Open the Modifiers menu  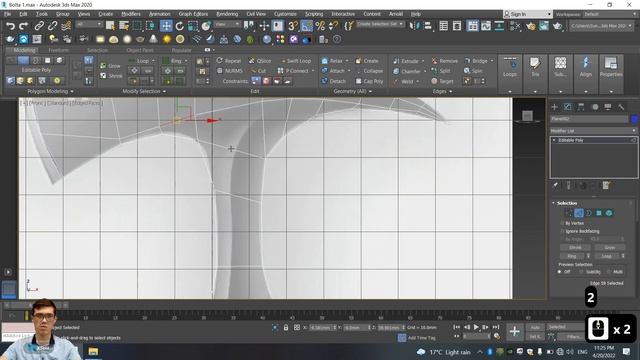tap(131, 14)
